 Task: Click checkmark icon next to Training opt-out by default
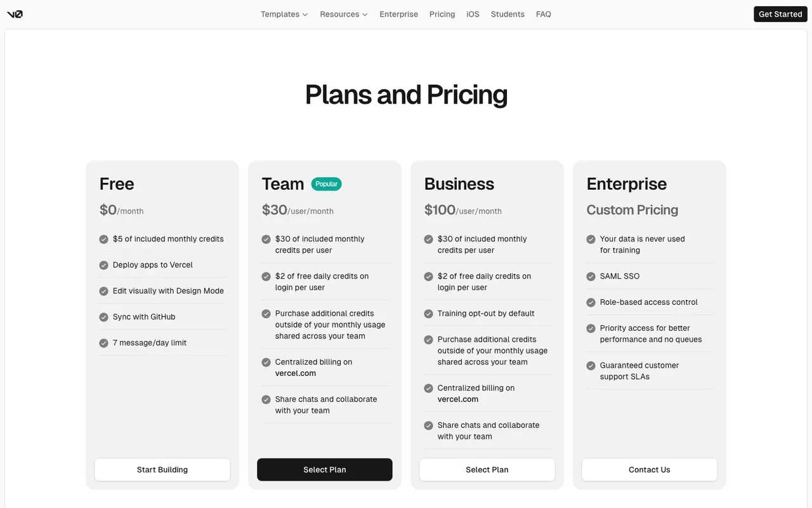coord(428,314)
